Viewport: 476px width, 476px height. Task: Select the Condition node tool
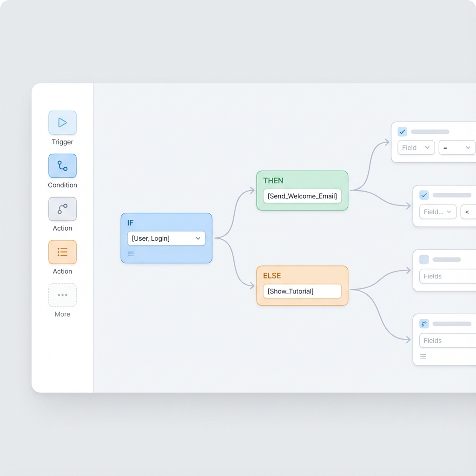click(62, 165)
